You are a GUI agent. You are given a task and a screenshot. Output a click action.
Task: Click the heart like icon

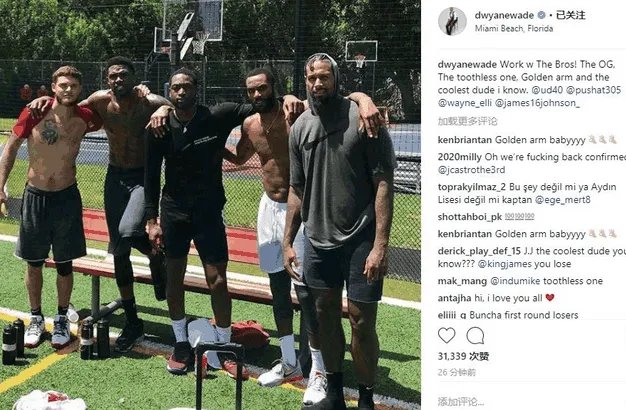(x=446, y=335)
